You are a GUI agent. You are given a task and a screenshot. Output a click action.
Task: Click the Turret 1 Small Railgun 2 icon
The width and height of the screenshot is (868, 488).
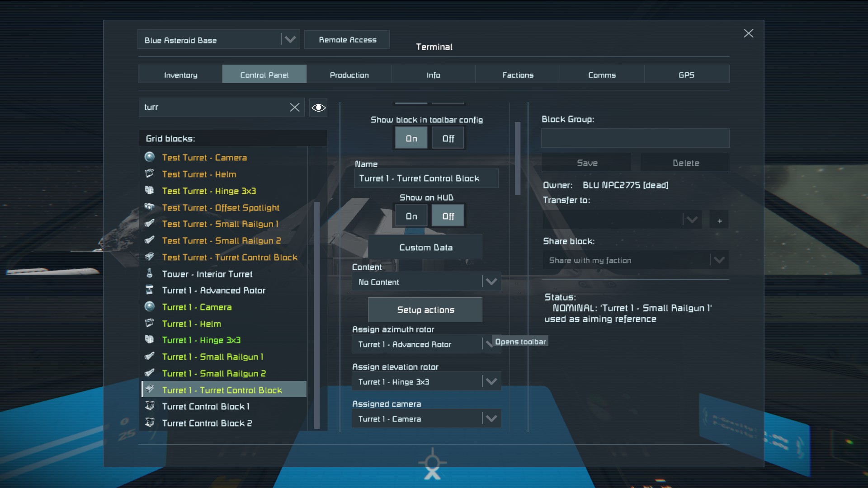click(x=150, y=373)
